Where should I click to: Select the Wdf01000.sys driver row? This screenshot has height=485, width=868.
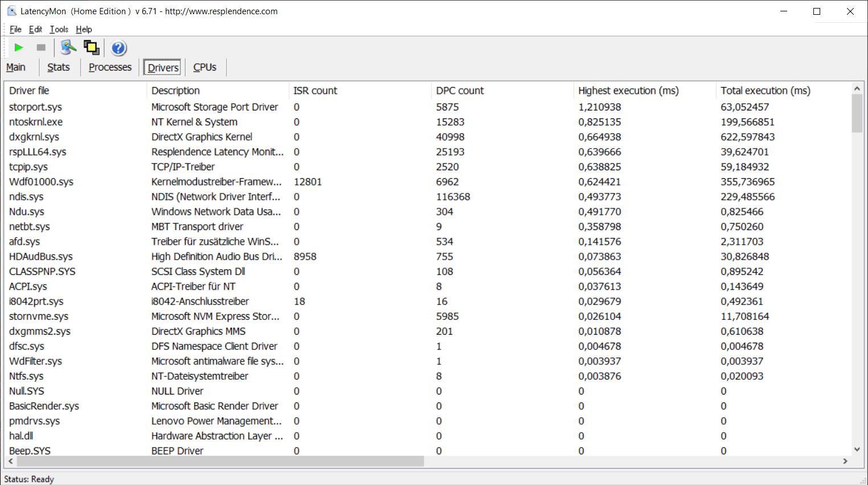[427, 182]
